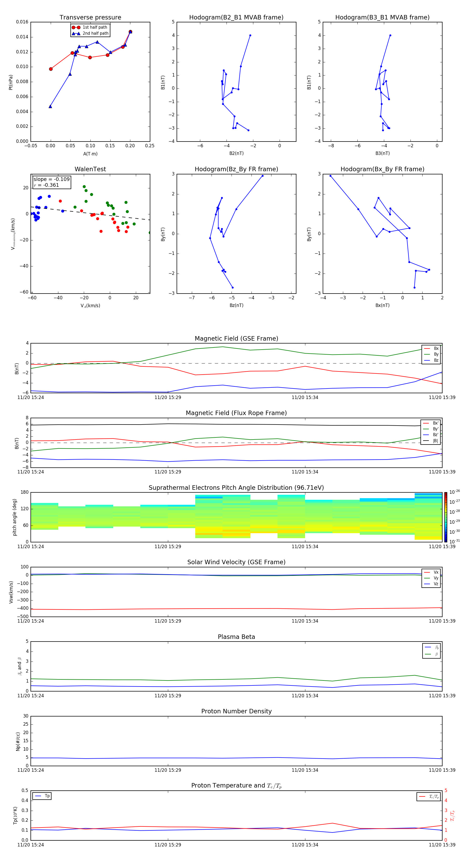Click the 'Hodogram(Bx_By FR frame)' title

[x=382, y=169]
